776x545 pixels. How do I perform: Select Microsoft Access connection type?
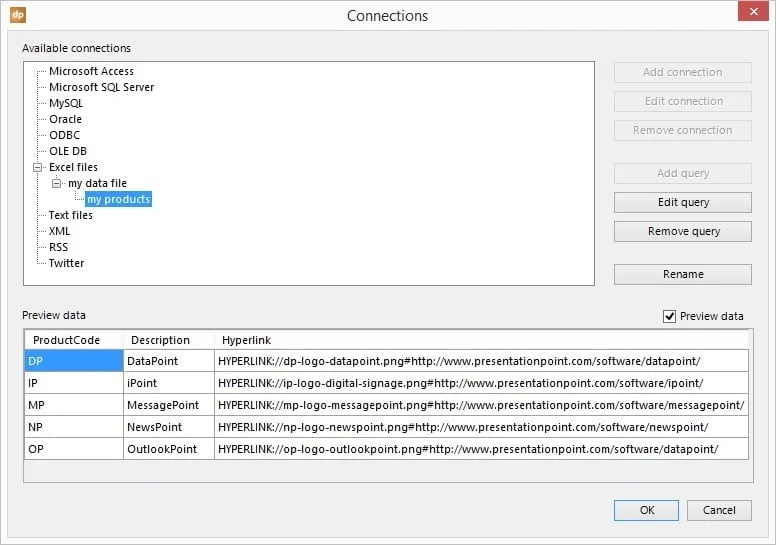click(91, 71)
